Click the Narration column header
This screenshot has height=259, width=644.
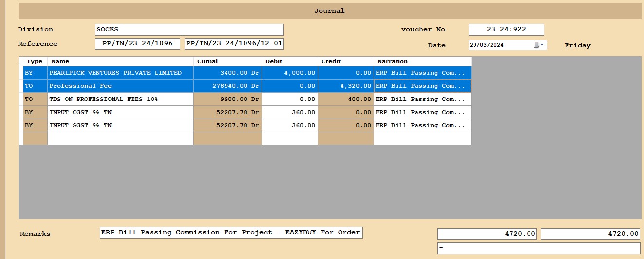[x=422, y=61]
